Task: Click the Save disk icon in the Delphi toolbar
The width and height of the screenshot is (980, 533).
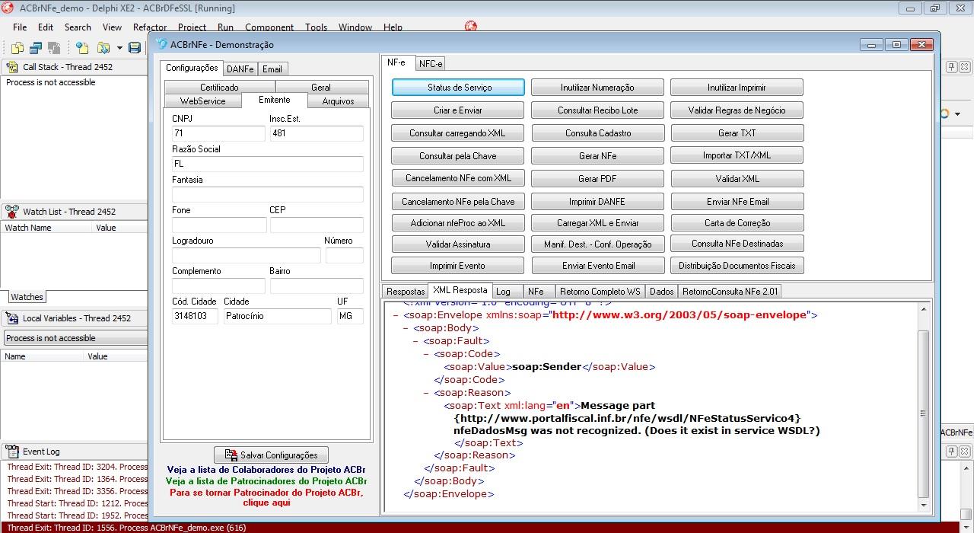Action: (135, 48)
